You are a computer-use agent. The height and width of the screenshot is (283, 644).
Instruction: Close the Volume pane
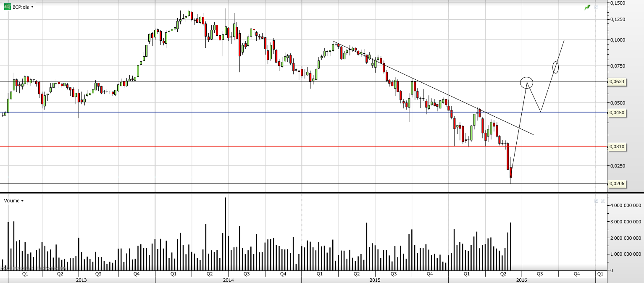tap(602, 201)
